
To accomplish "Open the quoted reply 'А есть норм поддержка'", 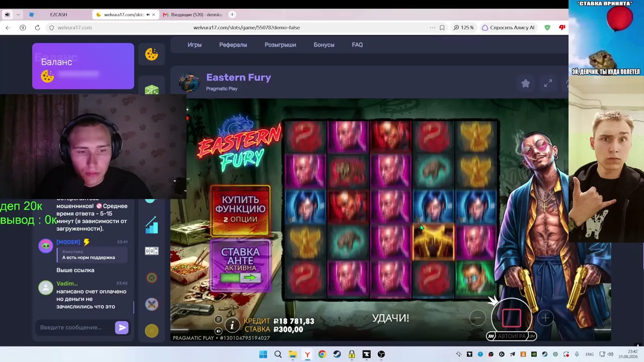I will click(92, 255).
